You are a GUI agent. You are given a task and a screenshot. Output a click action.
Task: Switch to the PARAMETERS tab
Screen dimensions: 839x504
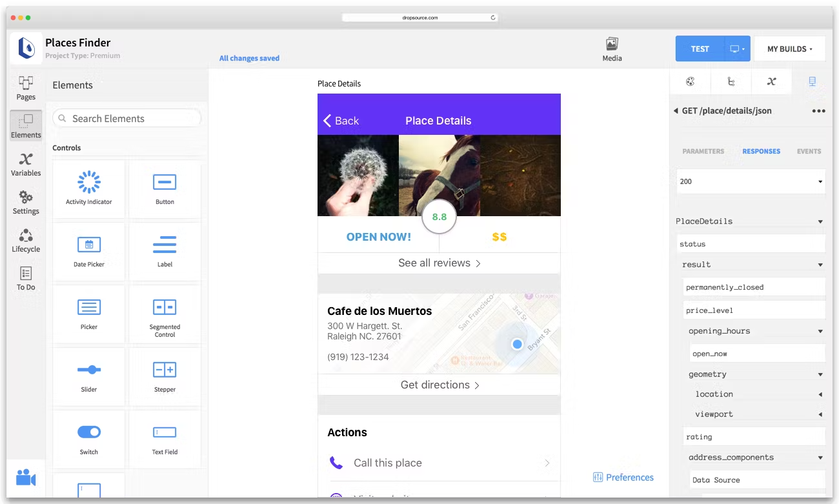pyautogui.click(x=703, y=151)
